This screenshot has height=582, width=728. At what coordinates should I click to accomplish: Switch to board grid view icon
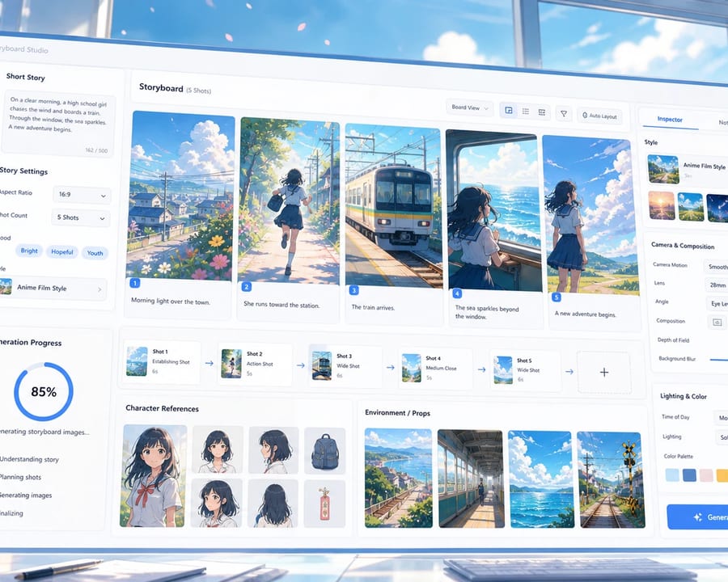pyautogui.click(x=509, y=111)
